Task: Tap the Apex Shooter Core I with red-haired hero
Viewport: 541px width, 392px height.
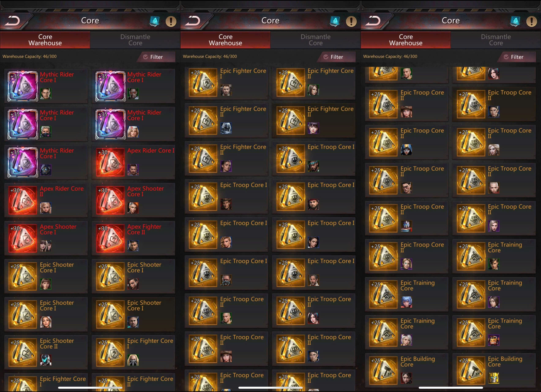Action: [x=133, y=200]
